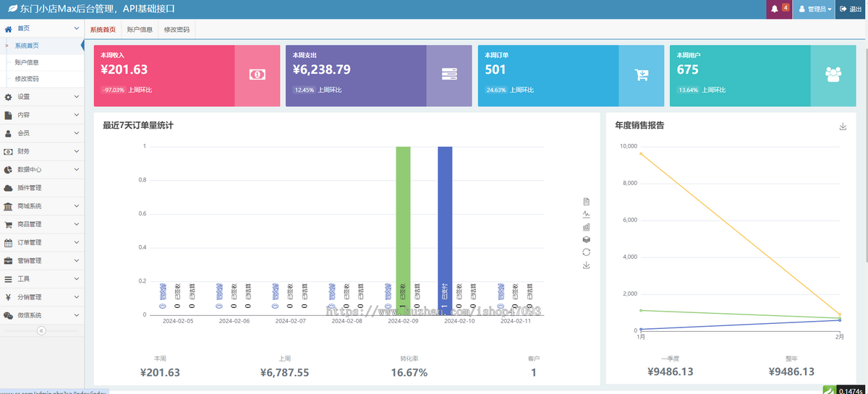The width and height of the screenshot is (868, 394).
Task: Expand the 商品管理 sidebar section
Action: 42,224
